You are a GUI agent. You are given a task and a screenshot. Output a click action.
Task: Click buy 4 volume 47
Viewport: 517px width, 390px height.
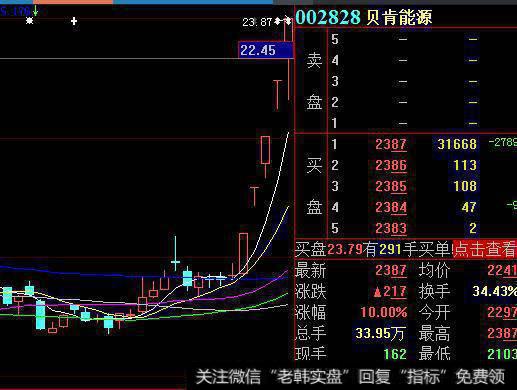point(469,207)
